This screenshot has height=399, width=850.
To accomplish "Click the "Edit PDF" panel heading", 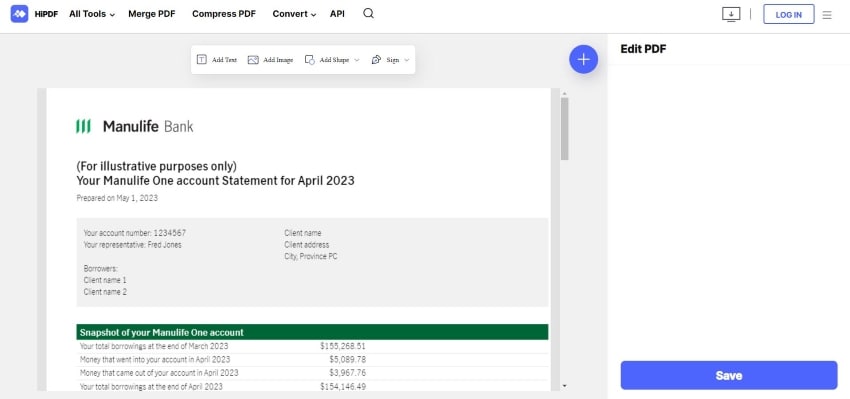I will point(643,49).
